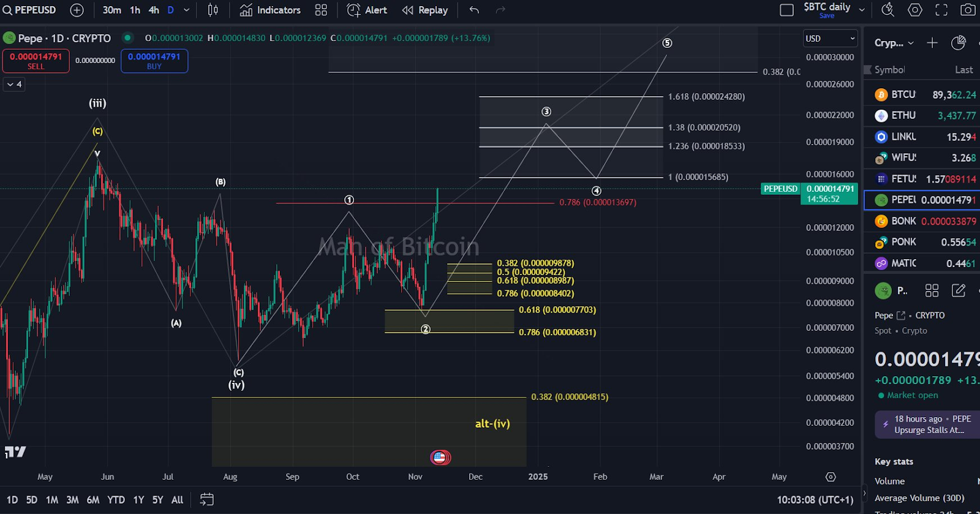Select LINKL row in watchlist
Image resolution: width=980 pixels, height=514 pixels.
point(922,137)
